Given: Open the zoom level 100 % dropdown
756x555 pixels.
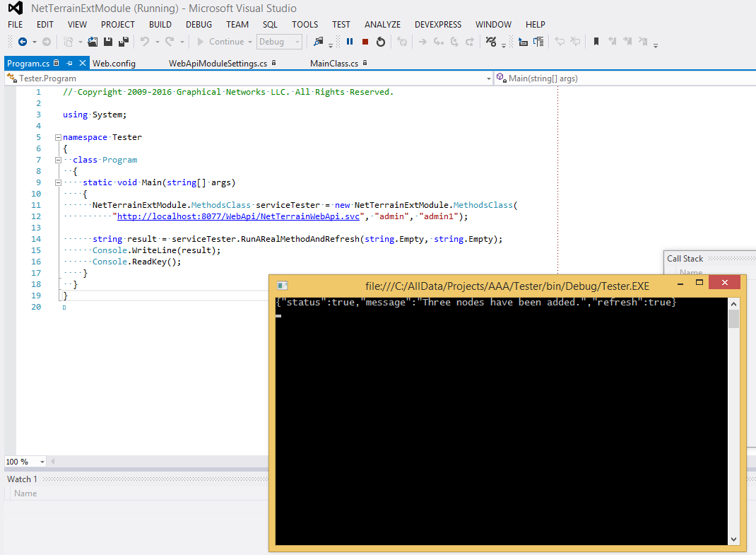Looking at the screenshot, I should (x=42, y=462).
